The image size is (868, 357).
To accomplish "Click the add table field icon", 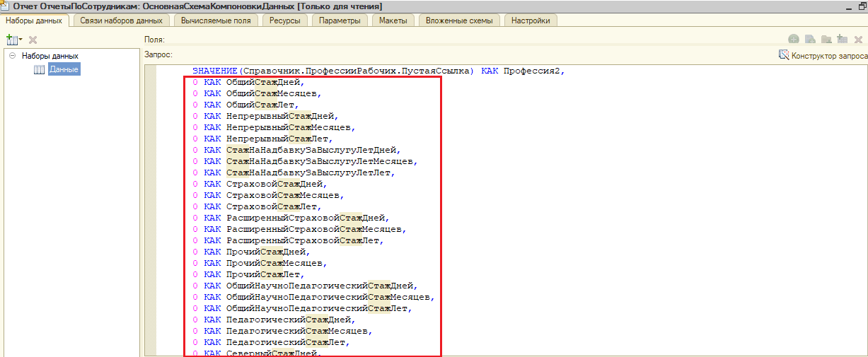I will pyautogui.click(x=842, y=40).
